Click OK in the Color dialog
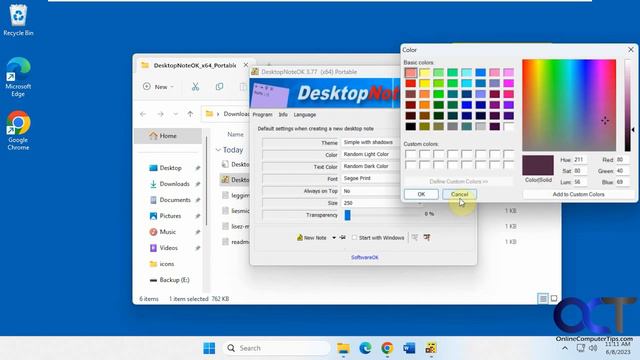 [421, 194]
